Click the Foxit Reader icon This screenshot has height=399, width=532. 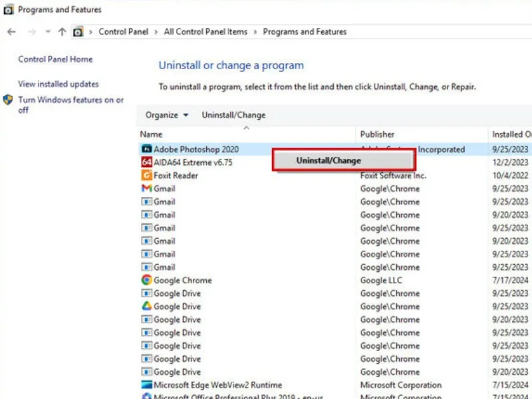pyautogui.click(x=147, y=176)
